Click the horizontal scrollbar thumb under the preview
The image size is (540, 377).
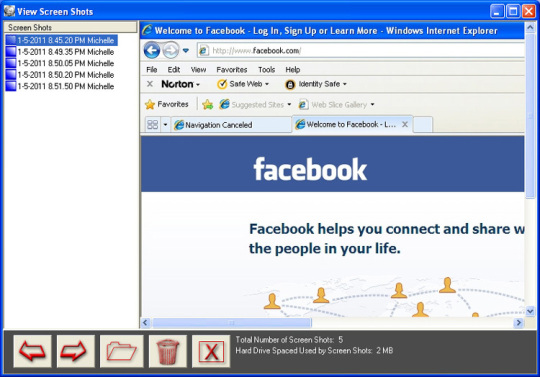point(232,323)
